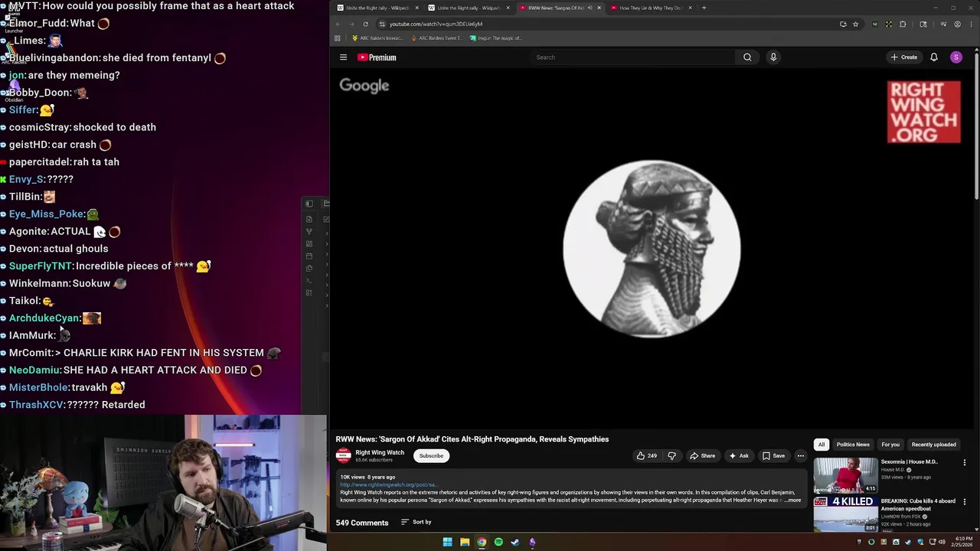Go forward in Chrome history
Image resolution: width=980 pixels, height=551 pixels.
351,24
